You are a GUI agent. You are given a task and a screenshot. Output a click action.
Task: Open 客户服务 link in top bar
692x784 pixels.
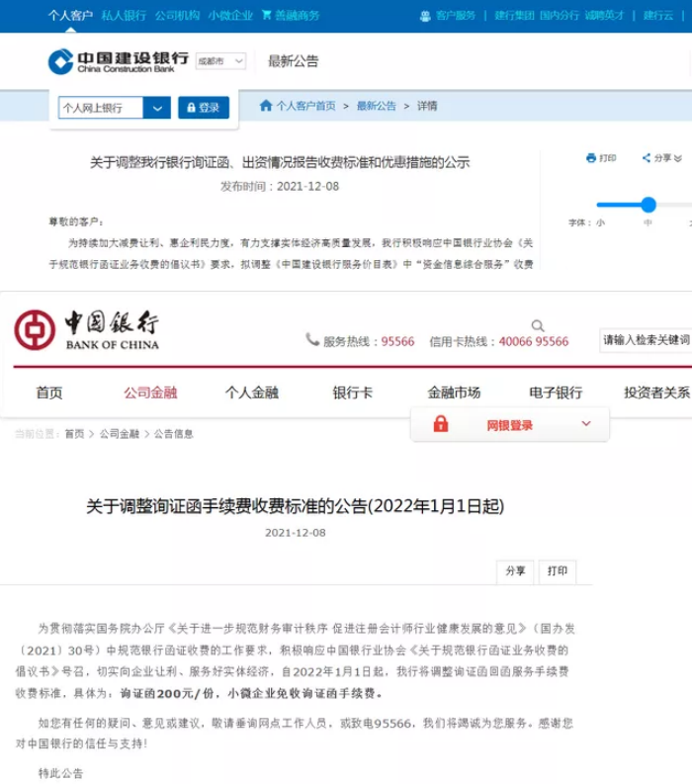455,16
